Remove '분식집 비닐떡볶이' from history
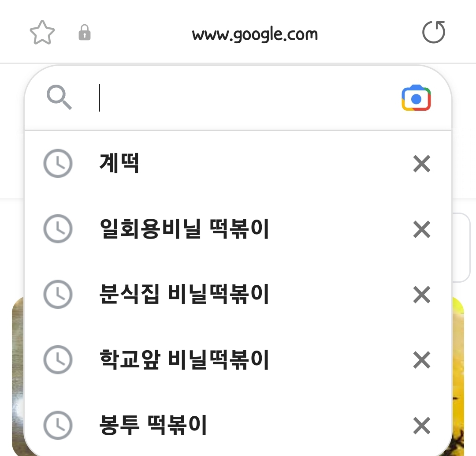Viewport: 476px width, 456px height. coord(421,295)
